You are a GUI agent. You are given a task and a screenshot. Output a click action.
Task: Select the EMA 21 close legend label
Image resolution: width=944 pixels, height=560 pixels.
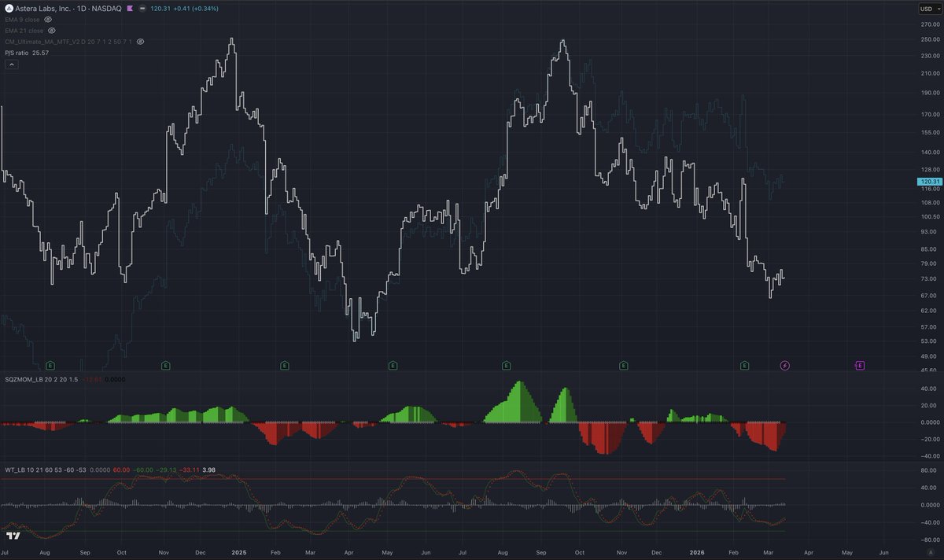(x=24, y=30)
